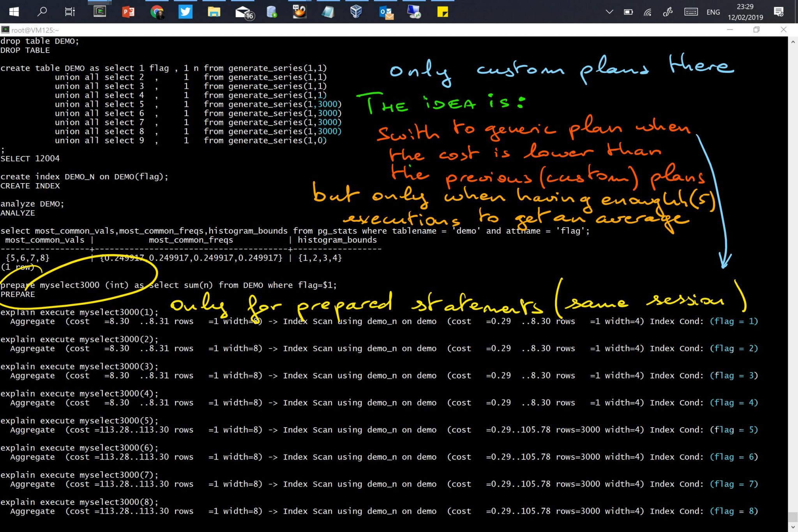This screenshot has height=532, width=798.
Task: Open Task View on the taskbar
Action: coord(69,12)
